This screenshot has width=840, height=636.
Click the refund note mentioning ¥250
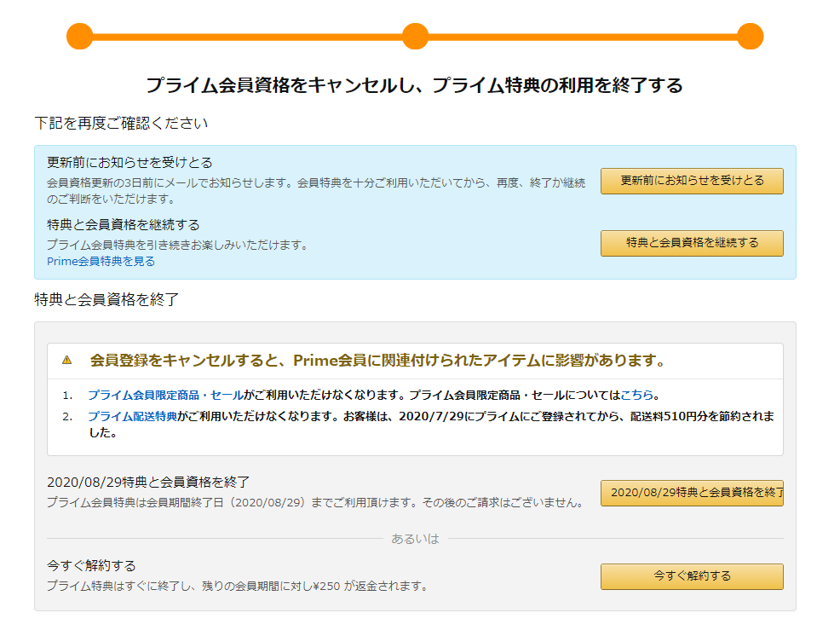(239, 587)
